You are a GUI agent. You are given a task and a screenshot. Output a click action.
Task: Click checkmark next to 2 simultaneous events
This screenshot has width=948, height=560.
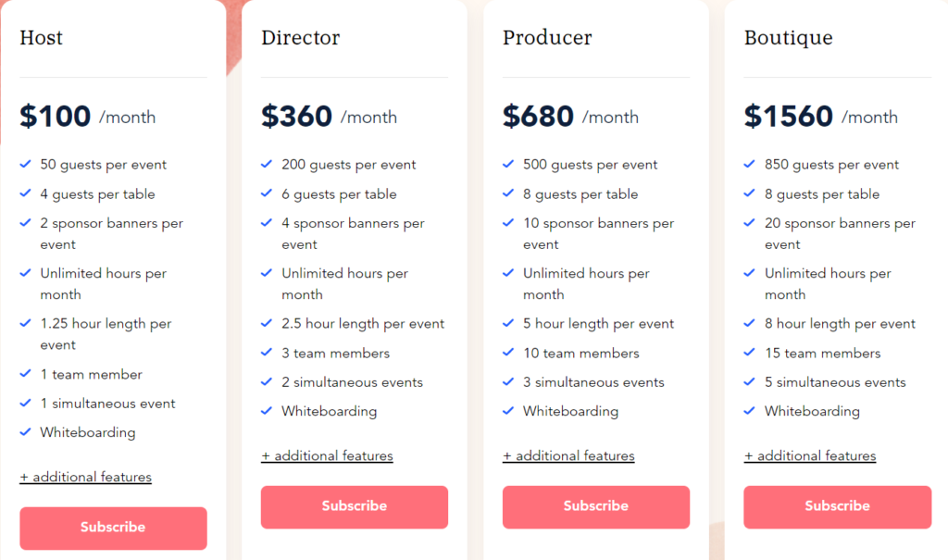coord(267,381)
